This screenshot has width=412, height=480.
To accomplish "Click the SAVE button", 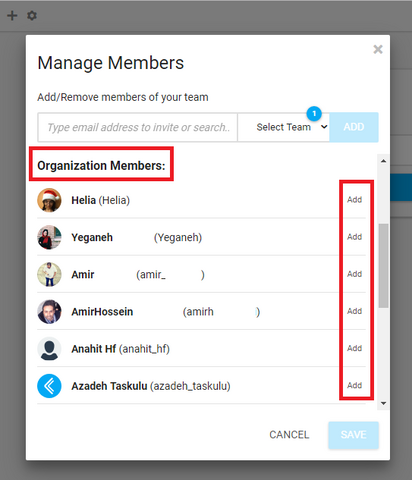I will point(354,435).
